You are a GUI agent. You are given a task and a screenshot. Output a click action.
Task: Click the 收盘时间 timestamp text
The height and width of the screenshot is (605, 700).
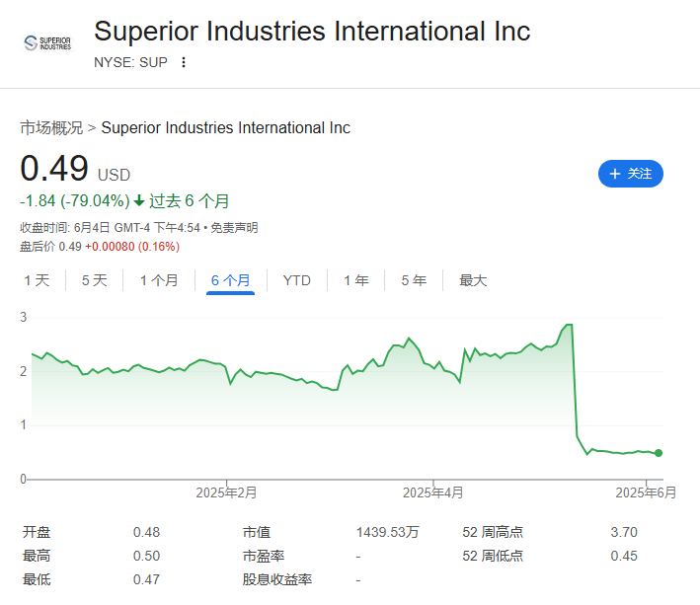(110, 228)
